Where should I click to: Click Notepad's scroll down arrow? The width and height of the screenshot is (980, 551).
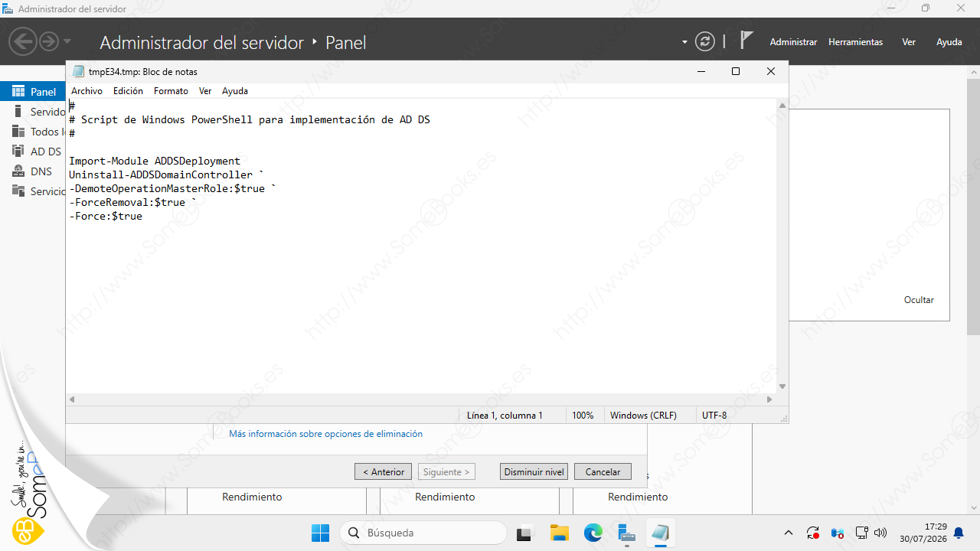coord(782,386)
